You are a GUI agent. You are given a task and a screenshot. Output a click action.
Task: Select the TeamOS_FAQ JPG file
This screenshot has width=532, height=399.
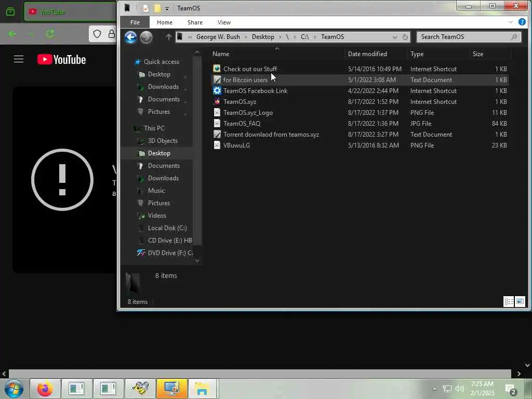pos(360,124)
